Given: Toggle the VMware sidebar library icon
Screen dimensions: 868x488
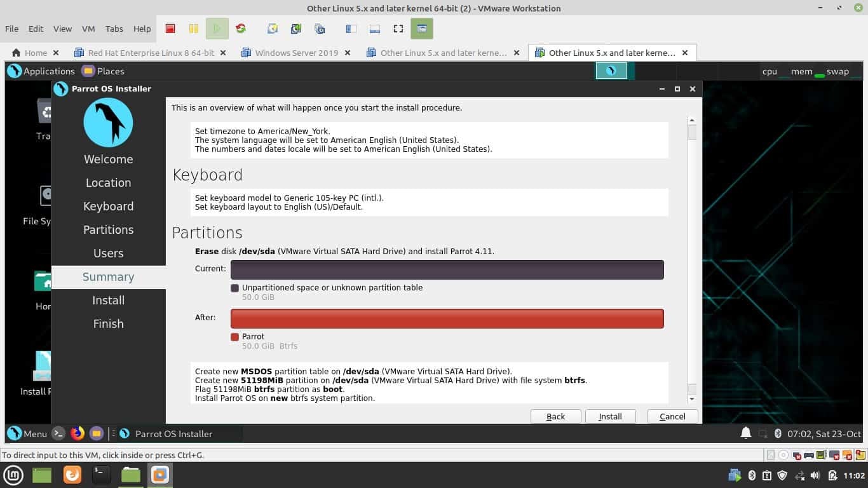Looking at the screenshot, I should click(x=351, y=29).
